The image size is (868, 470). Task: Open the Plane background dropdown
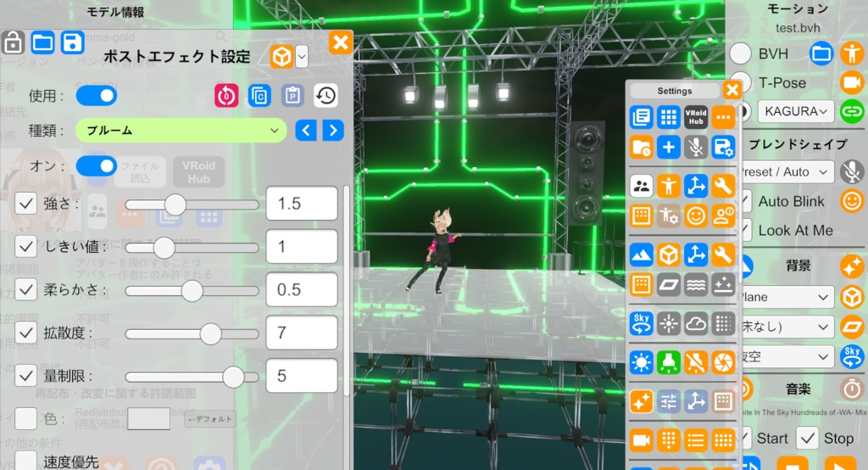(x=786, y=297)
